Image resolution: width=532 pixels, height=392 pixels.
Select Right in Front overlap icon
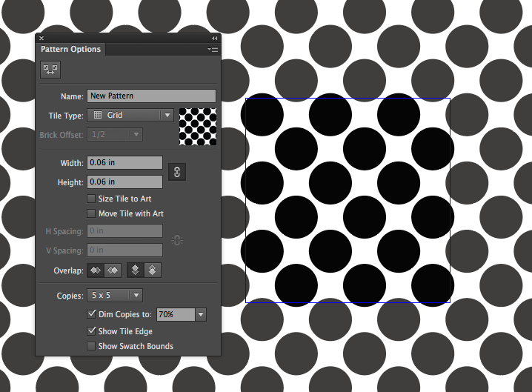(113, 270)
